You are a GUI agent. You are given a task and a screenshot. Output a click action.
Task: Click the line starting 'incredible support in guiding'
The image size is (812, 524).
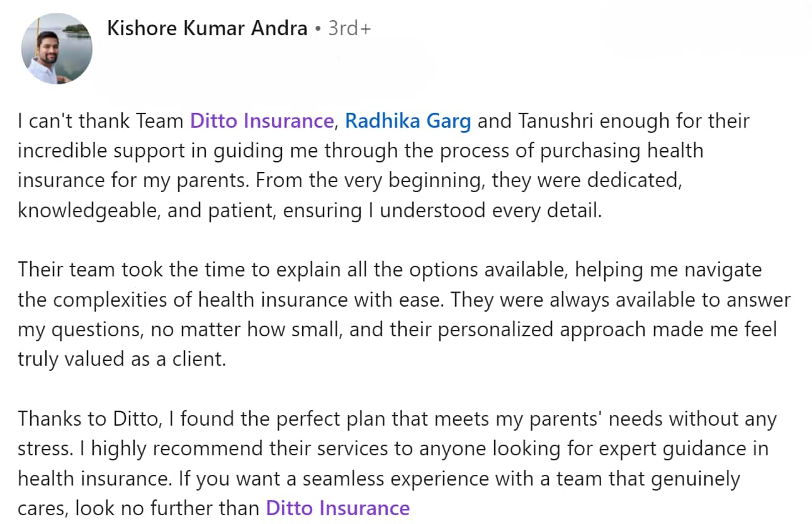coord(360,151)
